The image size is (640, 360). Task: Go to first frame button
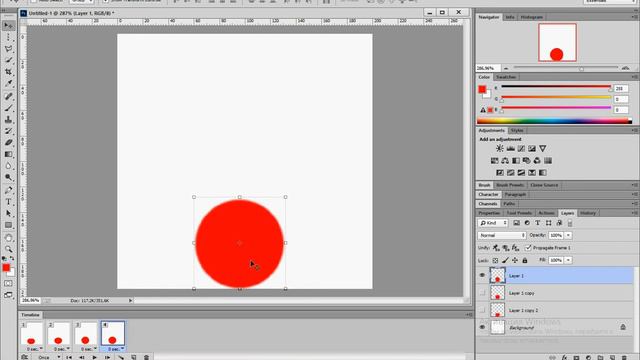[x=69, y=357]
